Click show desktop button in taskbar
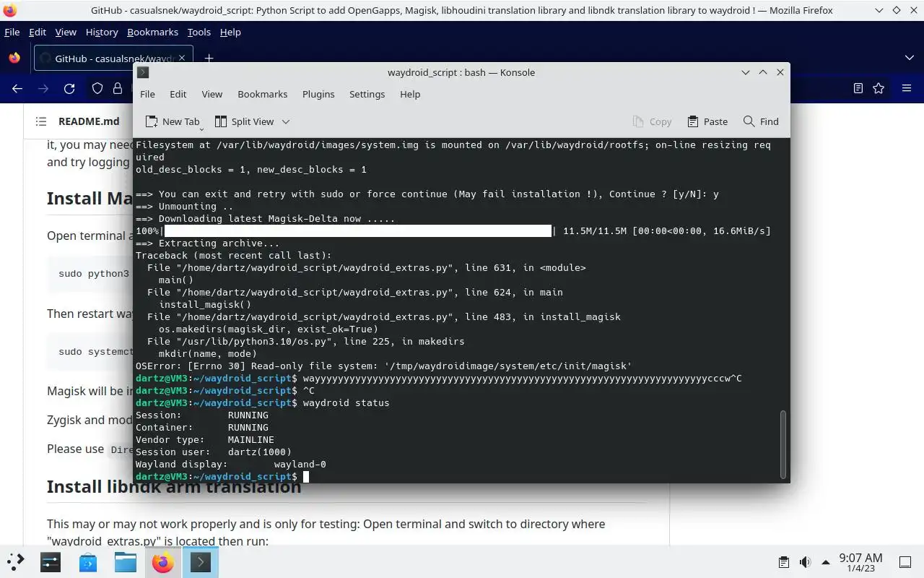This screenshot has height=578, width=924. point(905,562)
